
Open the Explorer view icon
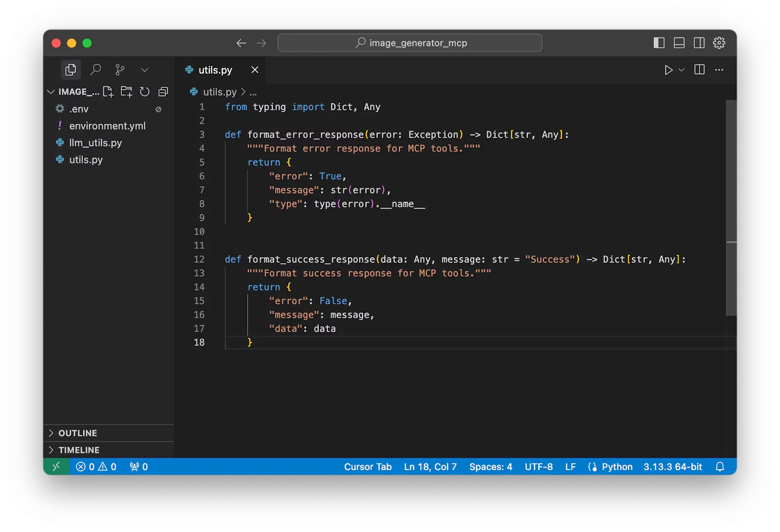pyautogui.click(x=71, y=70)
